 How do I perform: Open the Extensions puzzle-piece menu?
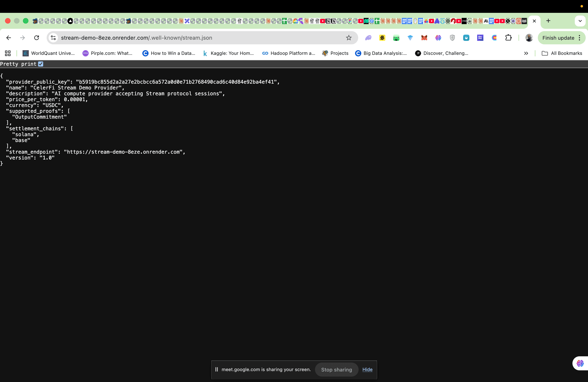pos(508,38)
